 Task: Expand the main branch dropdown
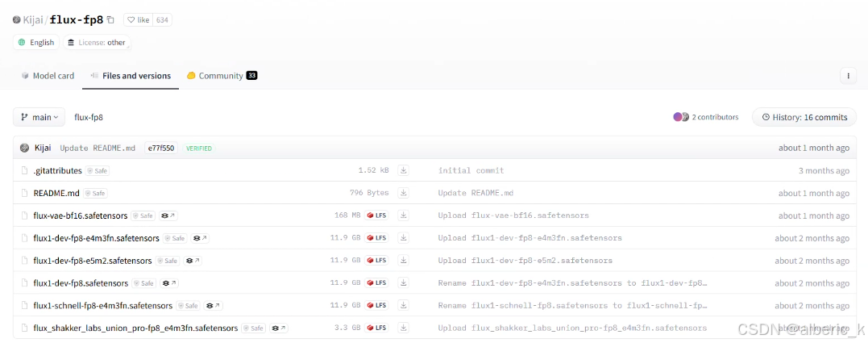[39, 117]
